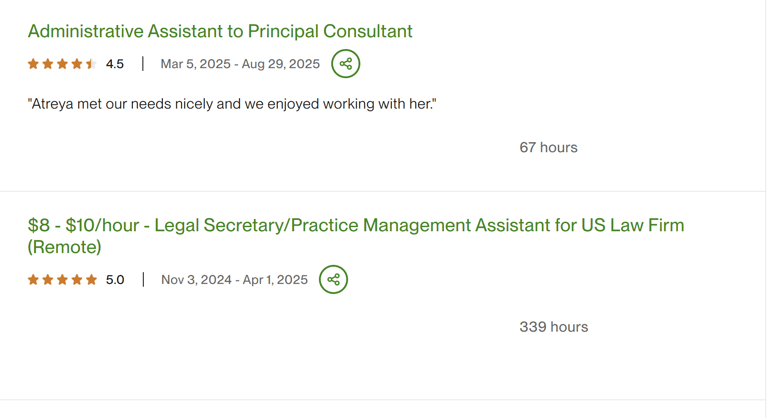Click the "Atreya met our needs" review text
Image resolution: width=768 pixels, height=418 pixels.
pos(232,103)
